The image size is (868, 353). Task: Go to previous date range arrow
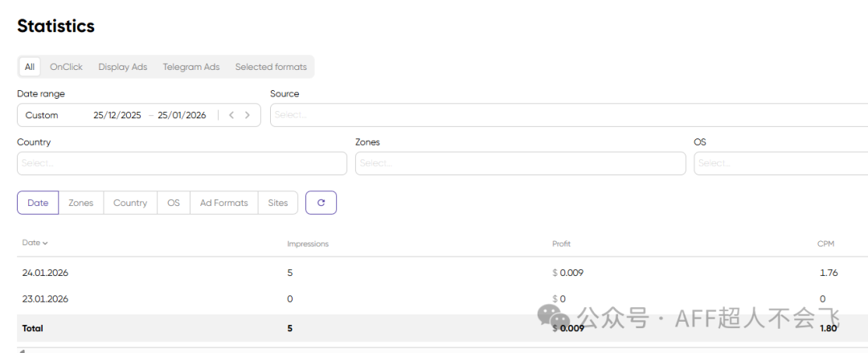click(231, 115)
